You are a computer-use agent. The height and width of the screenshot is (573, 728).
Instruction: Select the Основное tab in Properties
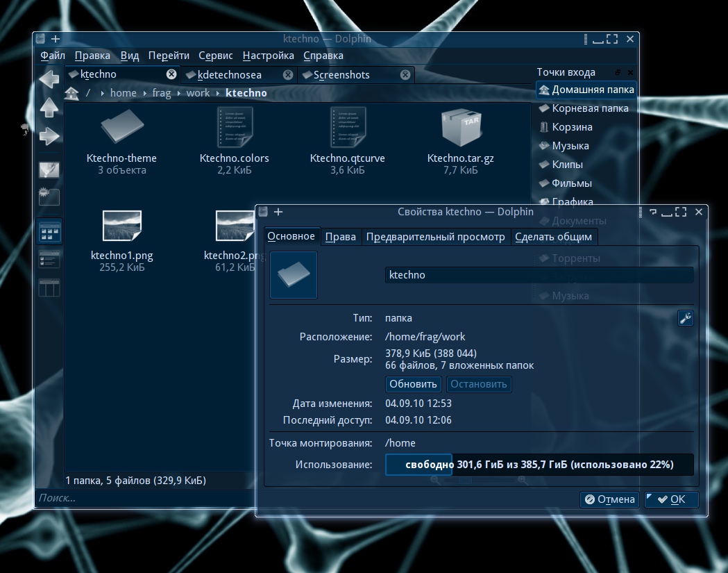[x=291, y=236]
